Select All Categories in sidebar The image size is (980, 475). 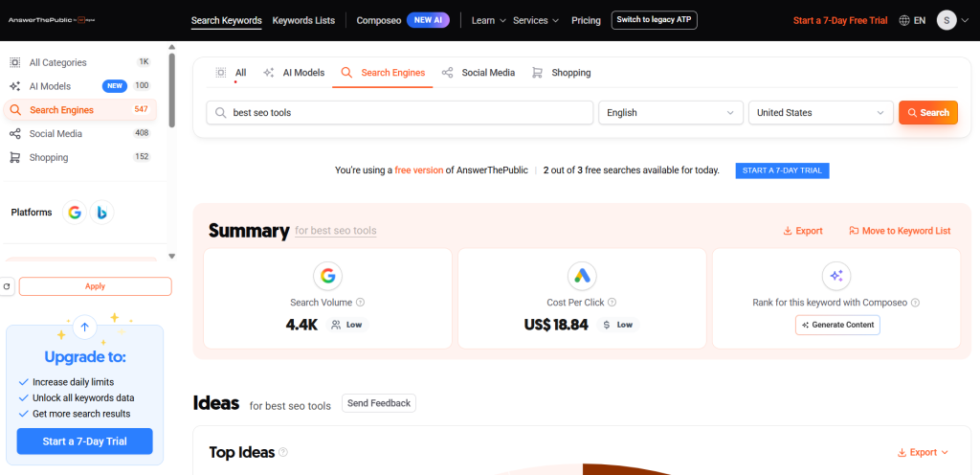pos(80,62)
